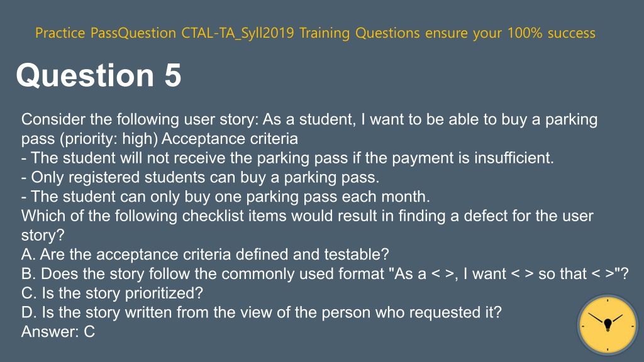
Task: Click the 'Which of the following checklist' question
Action: (307, 216)
